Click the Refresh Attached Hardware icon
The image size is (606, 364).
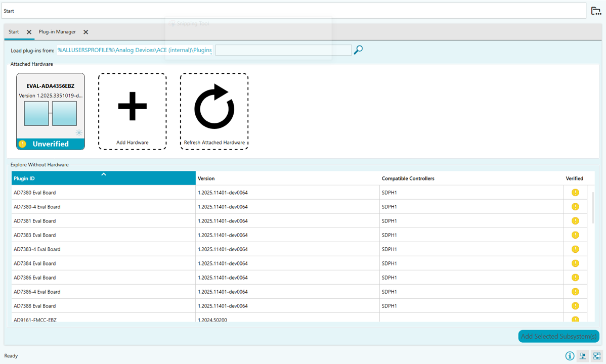pos(213,107)
